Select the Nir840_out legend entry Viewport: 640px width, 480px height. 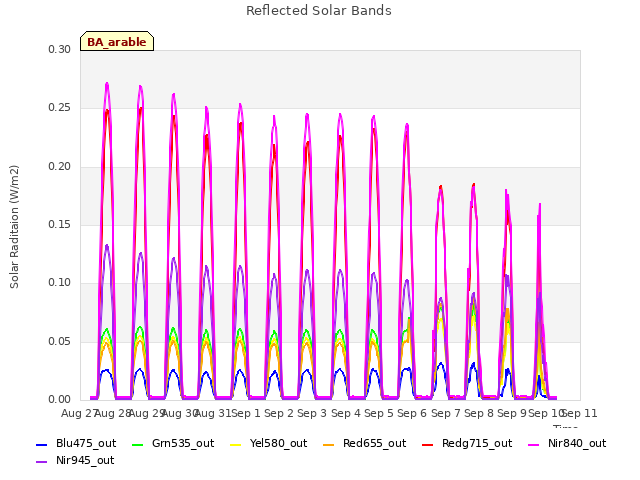[x=567, y=444]
